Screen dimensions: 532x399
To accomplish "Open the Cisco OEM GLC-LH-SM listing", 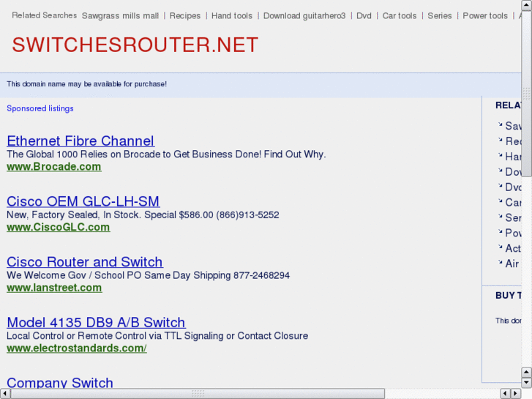I will pyautogui.click(x=83, y=201).
